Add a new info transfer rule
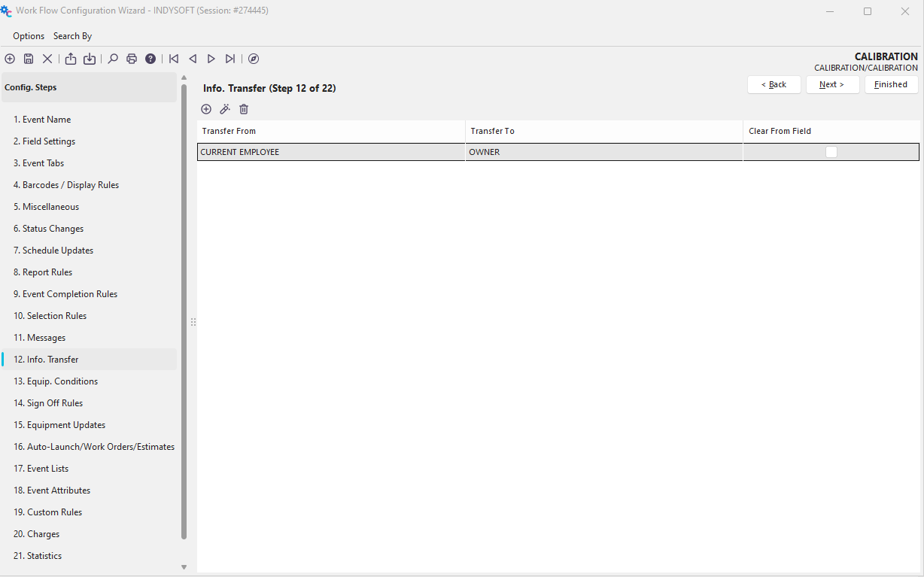Screen dimensions: 924x577 point(206,109)
